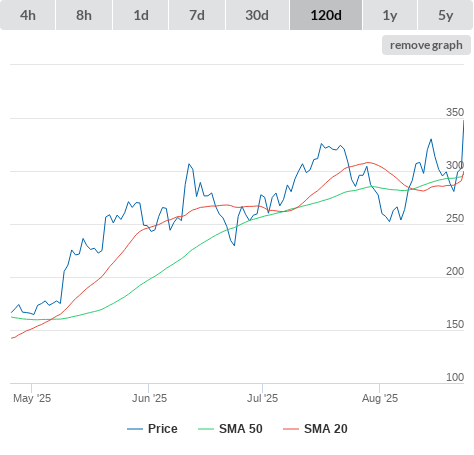Switch to the 8h time range

84,15
